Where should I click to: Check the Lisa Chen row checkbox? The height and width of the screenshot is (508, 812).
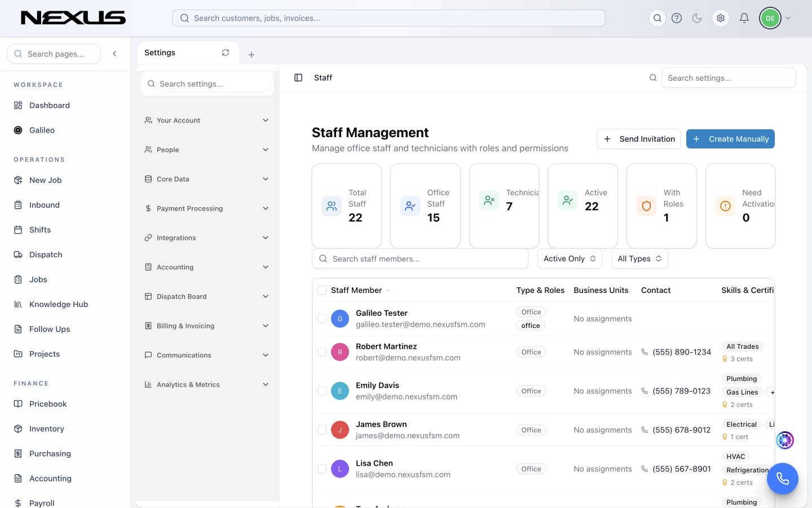[322, 469]
